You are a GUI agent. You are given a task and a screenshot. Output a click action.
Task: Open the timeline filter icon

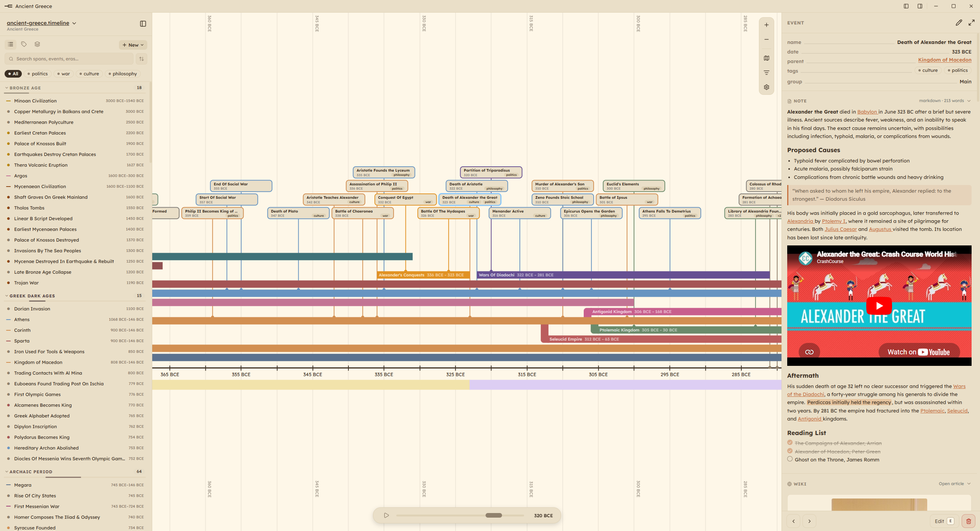point(767,73)
